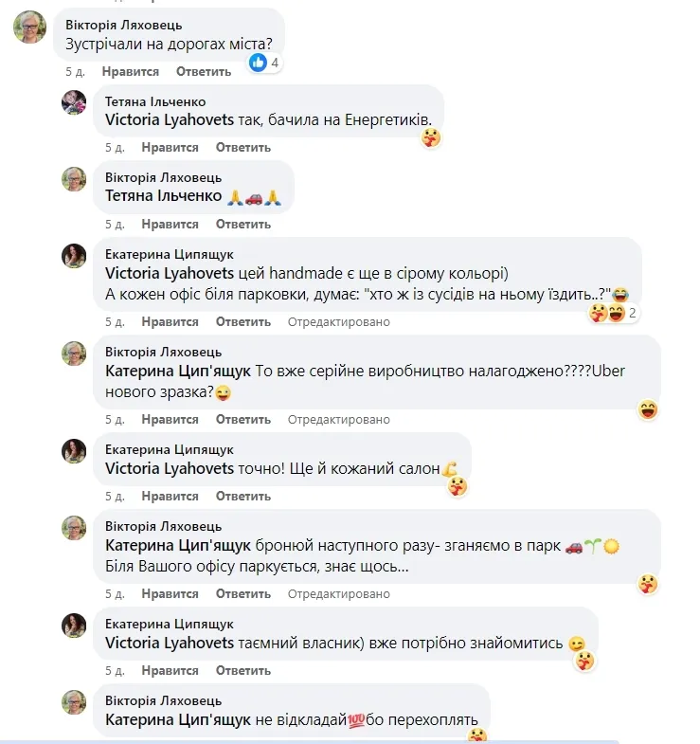The height and width of the screenshot is (744, 700).
Task: Click Victoria Lyahovets mention in handmade comment
Action: (x=169, y=274)
